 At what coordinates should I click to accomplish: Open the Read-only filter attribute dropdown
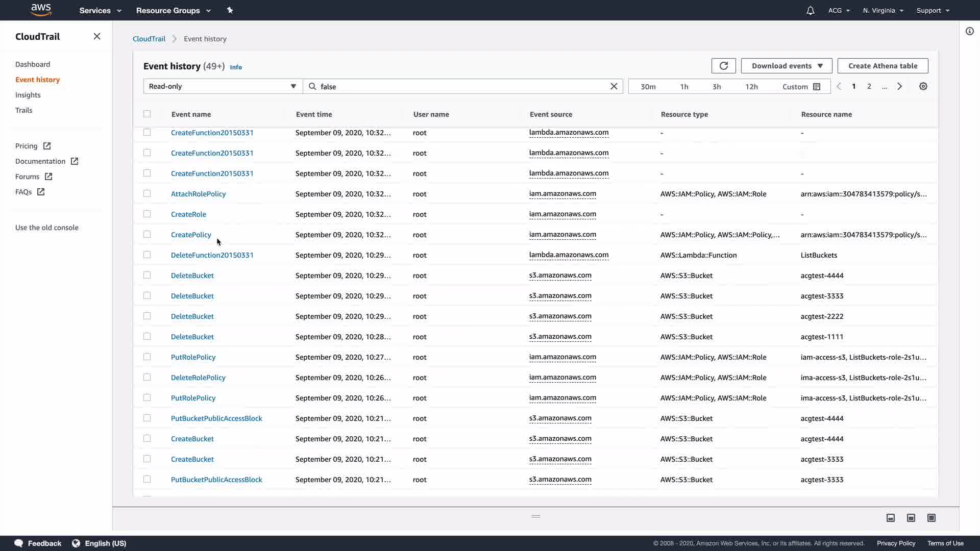click(223, 87)
